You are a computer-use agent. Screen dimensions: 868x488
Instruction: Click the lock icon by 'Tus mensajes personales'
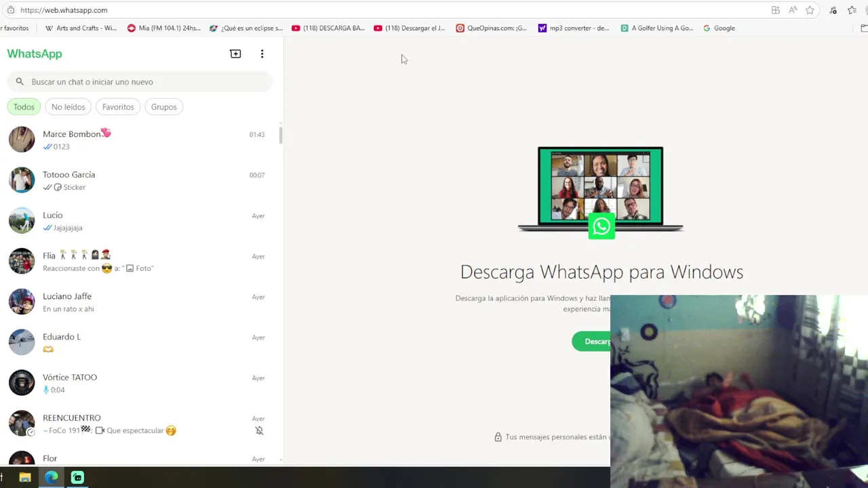[498, 437]
